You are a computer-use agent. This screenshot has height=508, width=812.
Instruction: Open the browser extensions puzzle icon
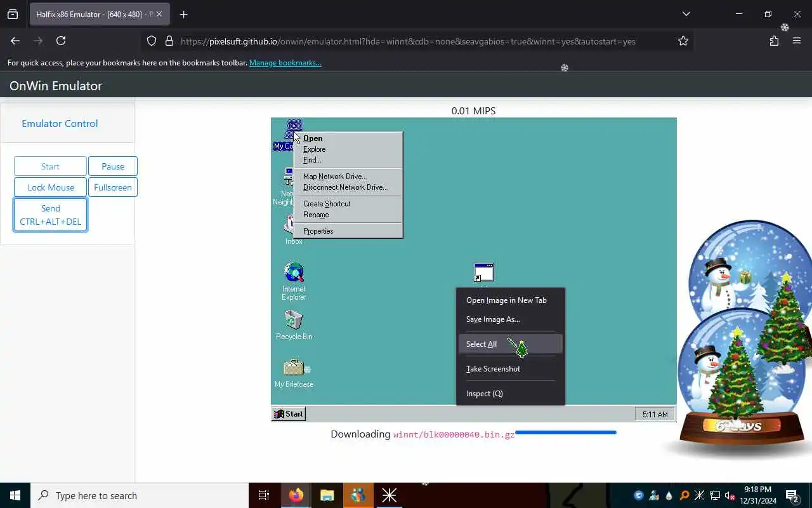coord(774,41)
